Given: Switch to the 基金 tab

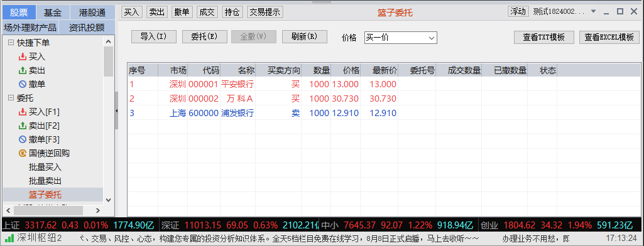Looking at the screenshot, I should (53, 13).
